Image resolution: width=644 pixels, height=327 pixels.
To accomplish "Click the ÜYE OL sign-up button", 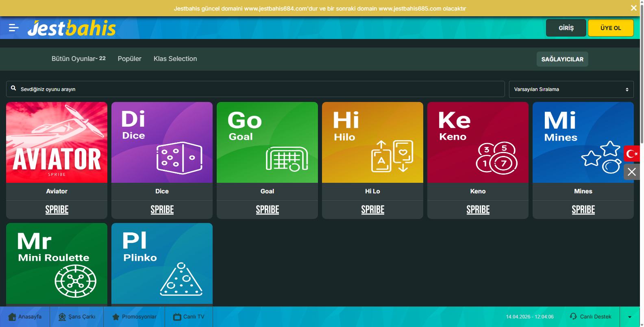I will click(611, 28).
